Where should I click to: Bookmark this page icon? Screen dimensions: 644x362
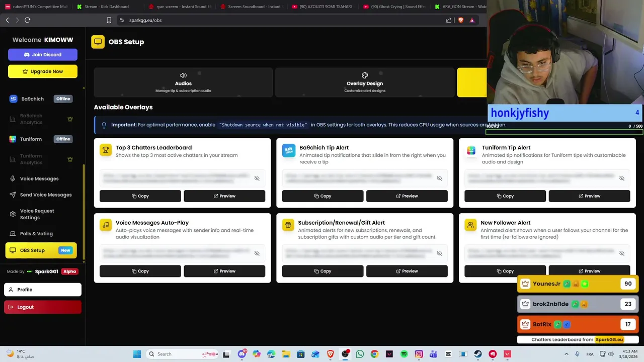[109, 20]
